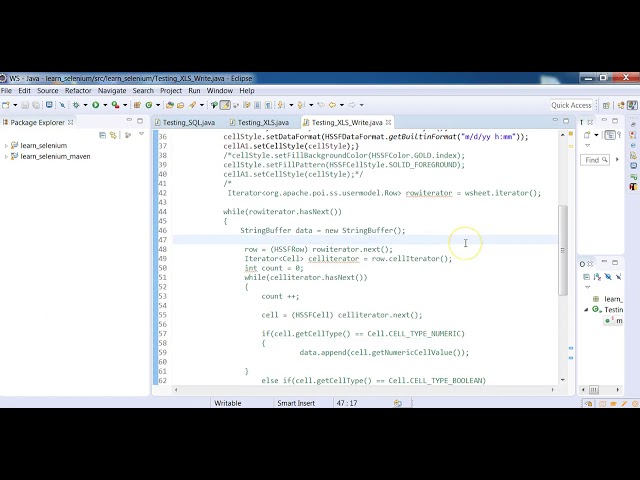Select the Java perspective icon

pyautogui.click(x=632, y=105)
